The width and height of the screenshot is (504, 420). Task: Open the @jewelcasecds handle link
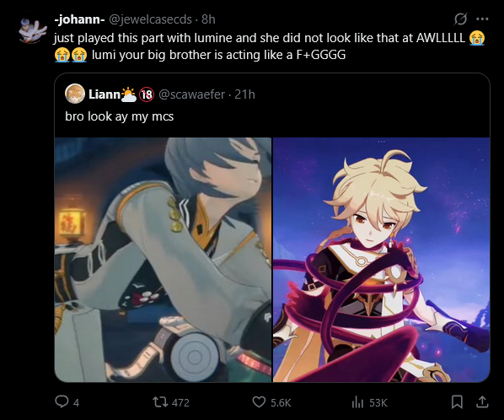[150, 19]
